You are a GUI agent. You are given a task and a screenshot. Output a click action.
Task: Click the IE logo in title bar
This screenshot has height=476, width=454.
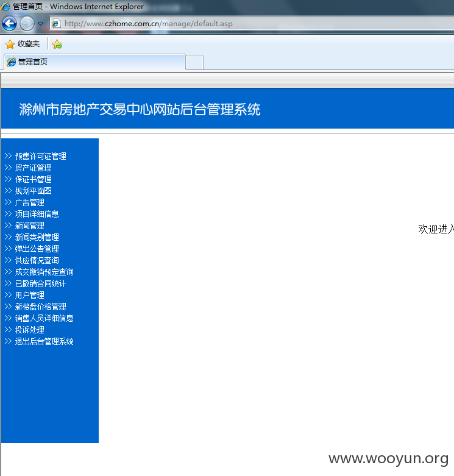(x=5, y=6)
